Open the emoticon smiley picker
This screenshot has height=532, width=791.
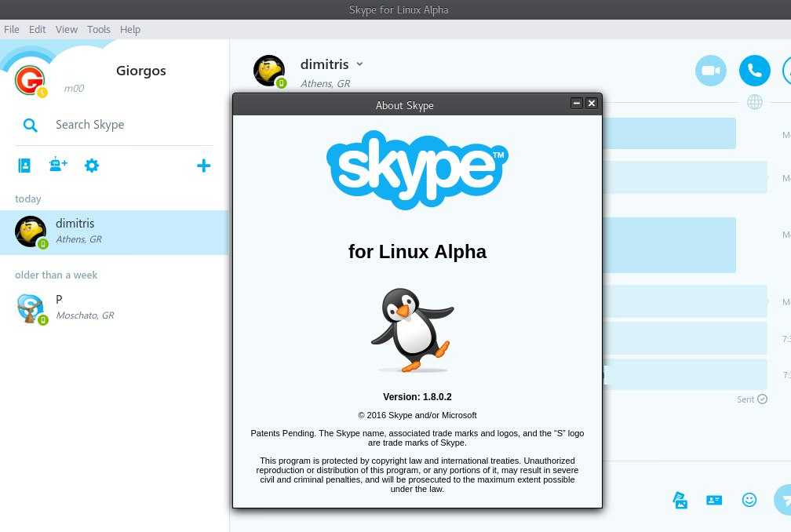pyautogui.click(x=749, y=500)
